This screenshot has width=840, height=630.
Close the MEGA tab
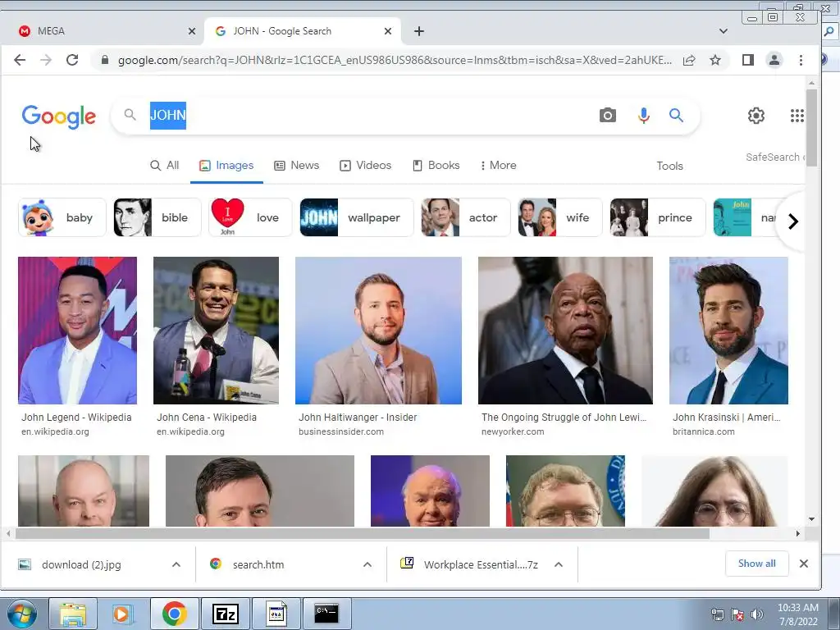click(192, 31)
